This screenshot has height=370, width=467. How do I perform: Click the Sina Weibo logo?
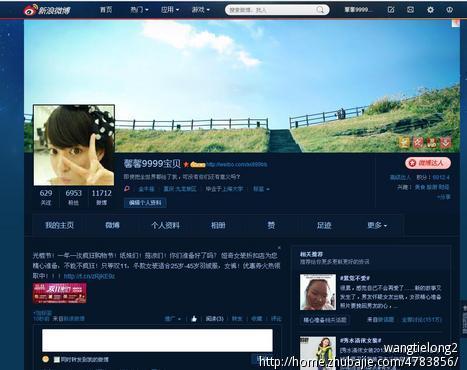(x=47, y=10)
